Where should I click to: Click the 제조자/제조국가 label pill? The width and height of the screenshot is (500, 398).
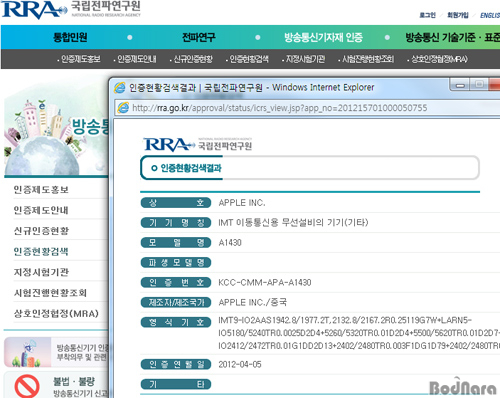pyautogui.click(x=176, y=302)
